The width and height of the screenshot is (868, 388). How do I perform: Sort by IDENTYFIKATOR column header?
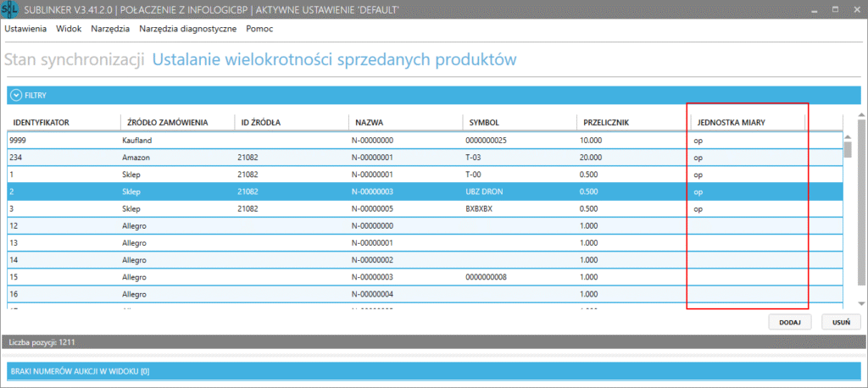[x=41, y=123]
